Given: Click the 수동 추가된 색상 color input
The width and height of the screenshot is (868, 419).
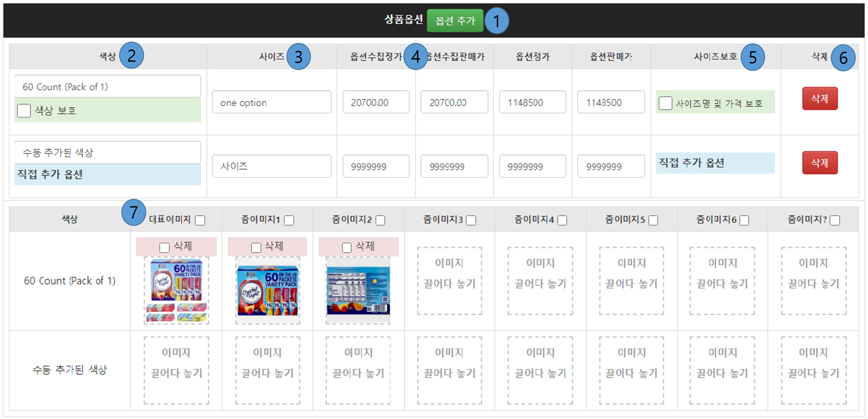Looking at the screenshot, I should (107, 152).
